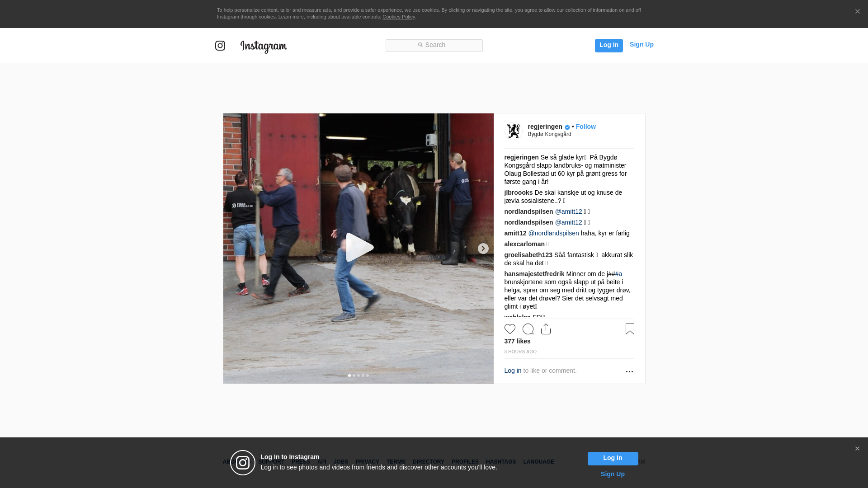The image size is (868, 488).
Task: Save post with bookmark icon
Action: coord(630,329)
